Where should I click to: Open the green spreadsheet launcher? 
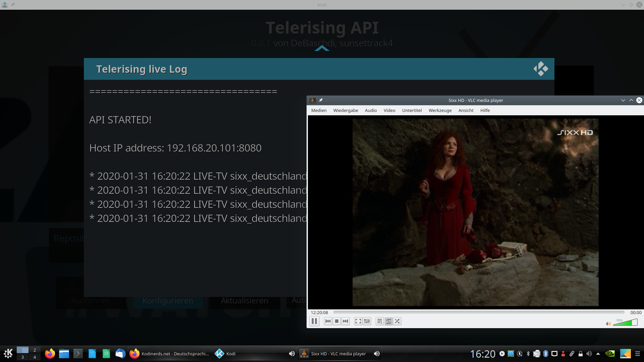pos(106,354)
